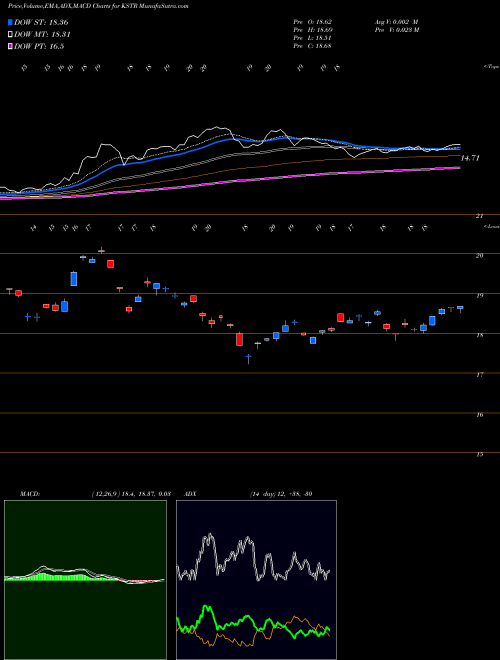Viewport: 500px width, 660px height.
Task: Click the white DOW MT legend swatch
Action: [10, 35]
